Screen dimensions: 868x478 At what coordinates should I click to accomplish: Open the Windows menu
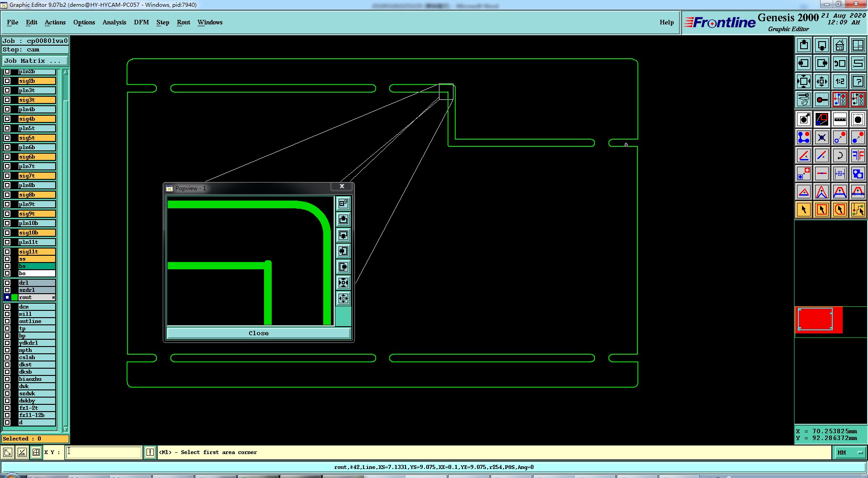click(210, 22)
